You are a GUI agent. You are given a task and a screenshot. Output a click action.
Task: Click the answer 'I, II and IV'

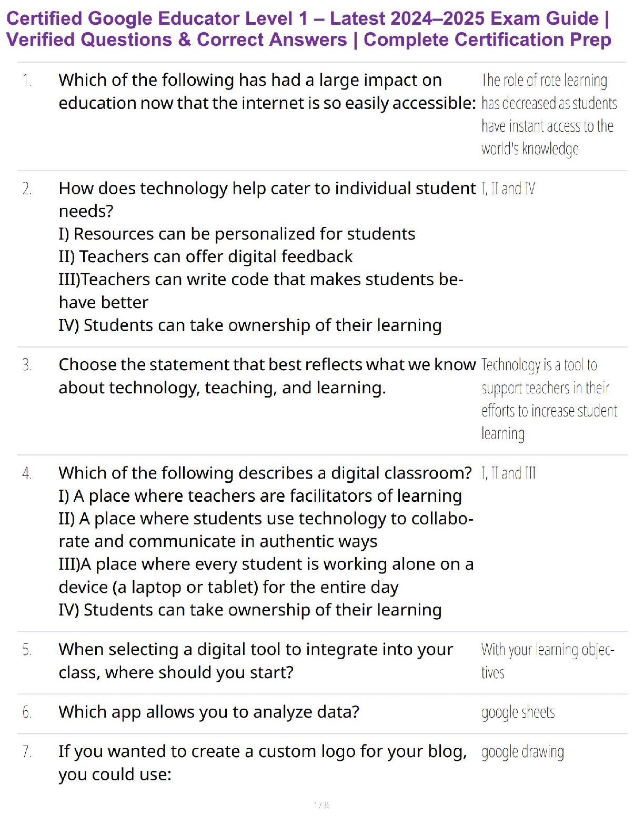508,188
